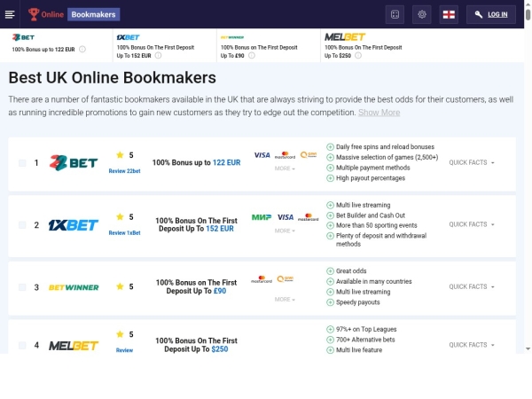Click plus icon beside Great odds

(330, 270)
